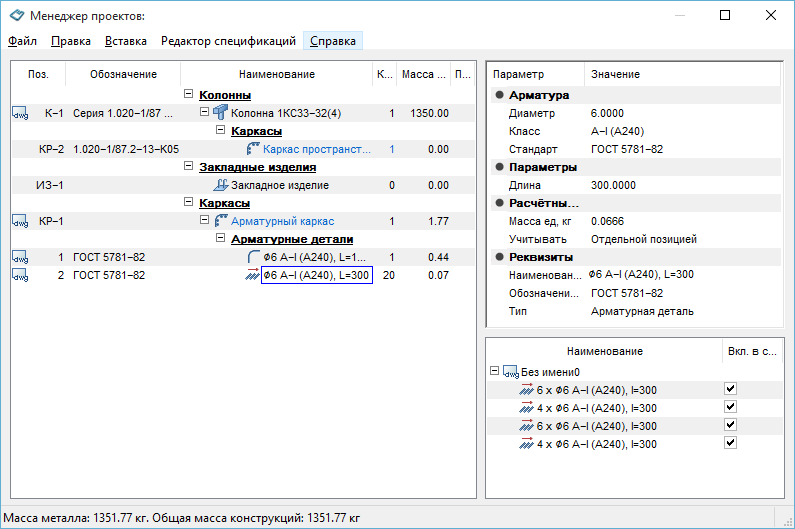This screenshot has height=529, width=795.
Task: Collapse the Арматурные детали group
Action: tap(221, 239)
